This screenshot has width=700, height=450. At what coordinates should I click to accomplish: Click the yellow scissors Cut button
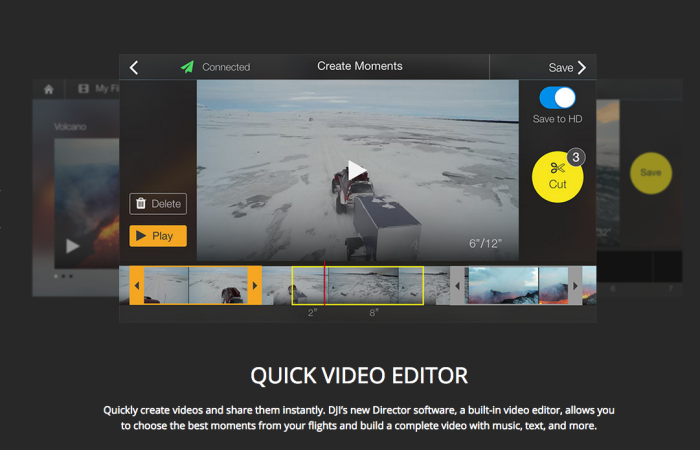tap(557, 177)
